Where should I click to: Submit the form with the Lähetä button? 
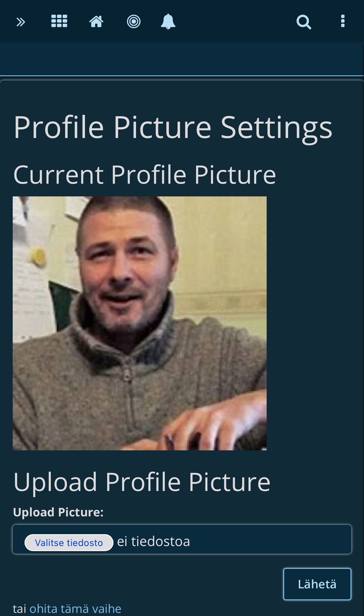tap(317, 584)
